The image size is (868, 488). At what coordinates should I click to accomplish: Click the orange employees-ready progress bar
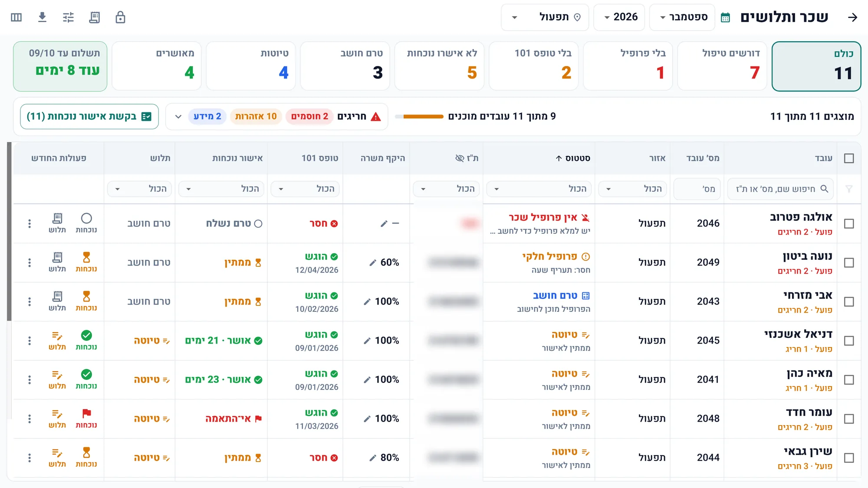(419, 116)
